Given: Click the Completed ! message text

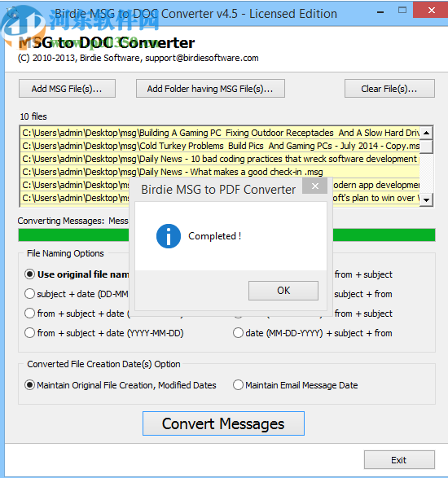Looking at the screenshot, I should pyautogui.click(x=215, y=236).
